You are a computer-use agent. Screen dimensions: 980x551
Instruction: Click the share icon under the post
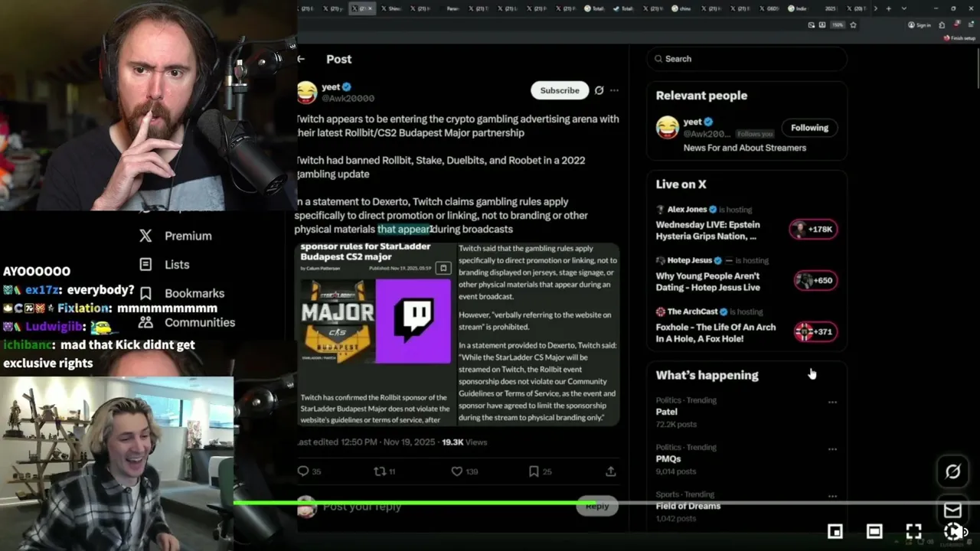click(611, 471)
